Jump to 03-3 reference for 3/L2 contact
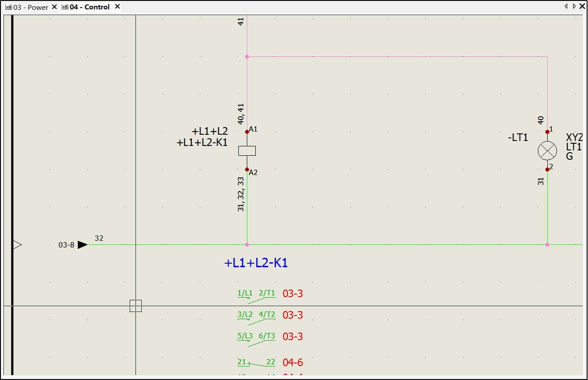588x380 pixels. click(293, 315)
